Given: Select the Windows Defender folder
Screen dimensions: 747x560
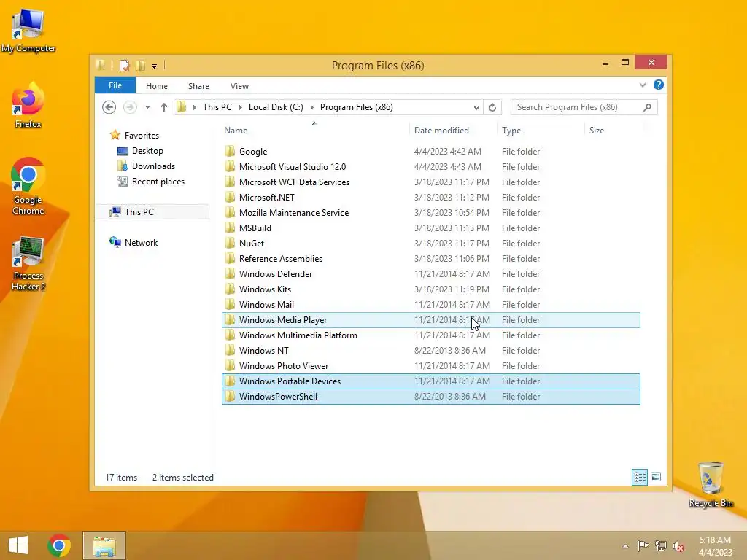Looking at the screenshot, I should (x=430, y=274).
